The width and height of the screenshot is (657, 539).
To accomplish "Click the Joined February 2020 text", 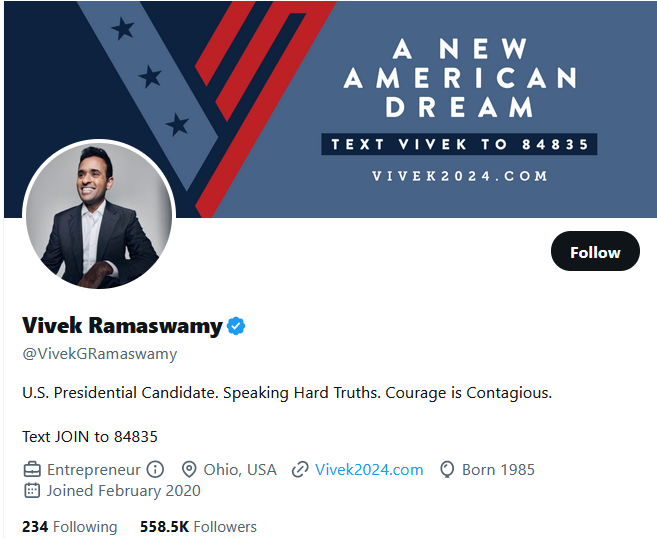I will pos(124,490).
